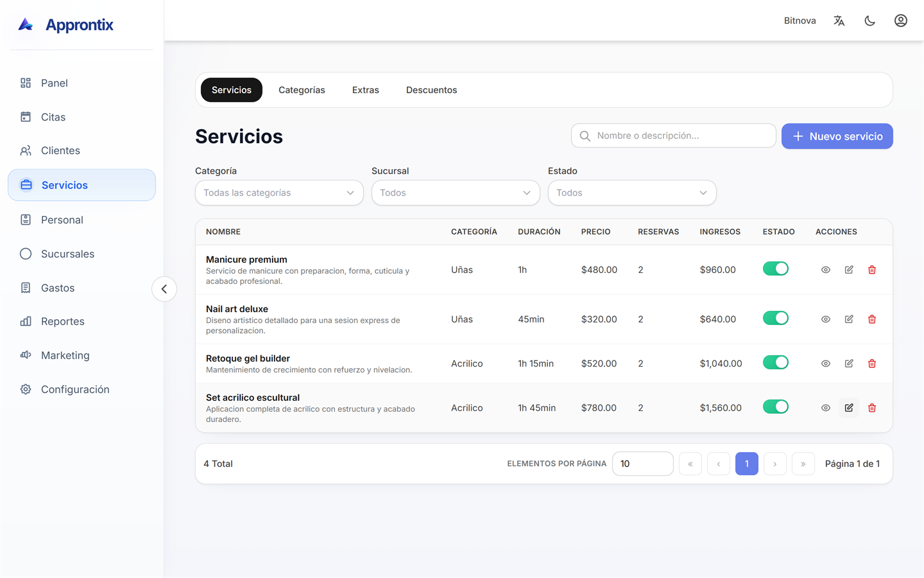View Set acrilico escultural eye icon

(x=826, y=408)
